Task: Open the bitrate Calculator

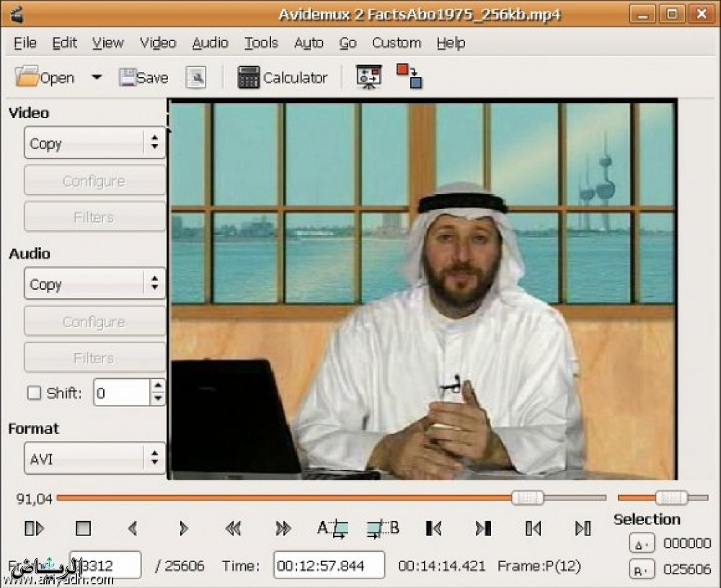Action: click(x=282, y=77)
